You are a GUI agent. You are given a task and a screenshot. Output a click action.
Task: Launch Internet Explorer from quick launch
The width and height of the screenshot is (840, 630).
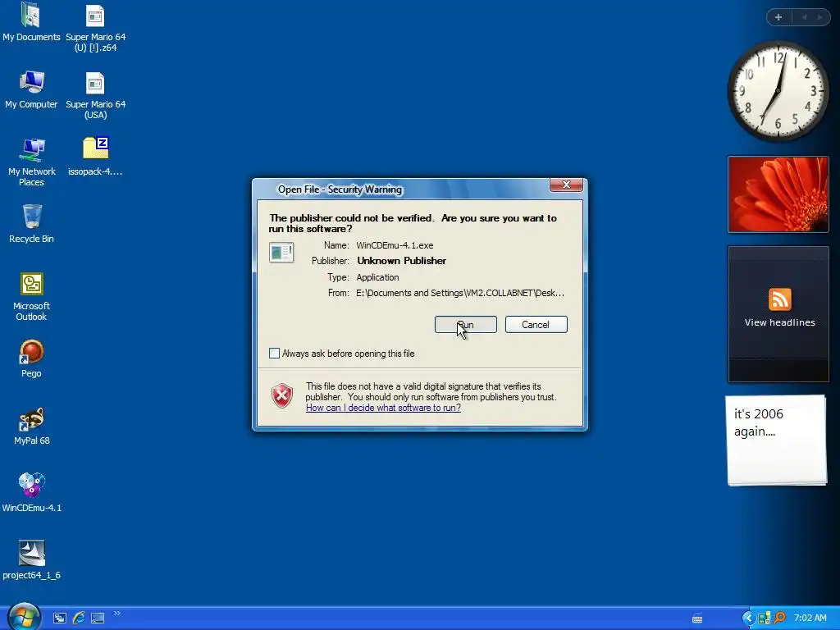tap(79, 619)
